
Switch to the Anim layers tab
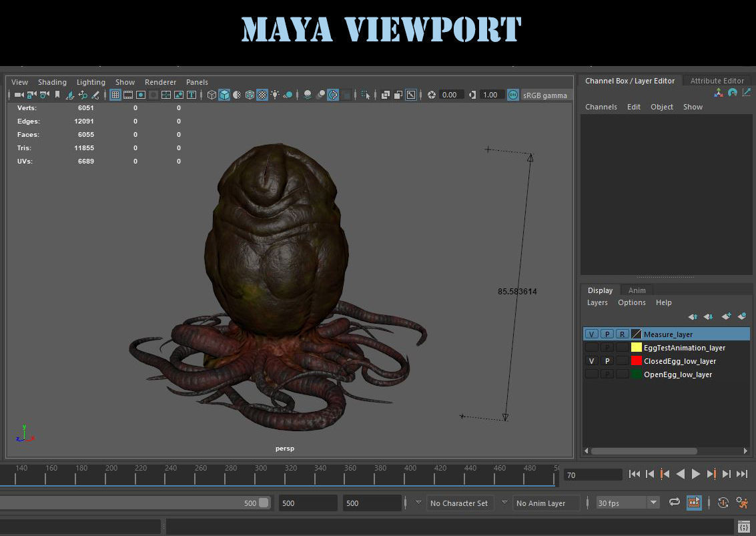click(x=637, y=290)
